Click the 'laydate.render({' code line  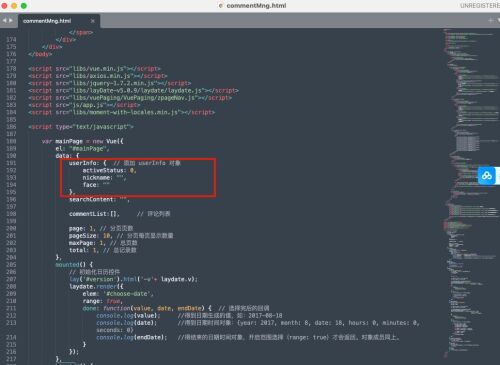coord(96,287)
